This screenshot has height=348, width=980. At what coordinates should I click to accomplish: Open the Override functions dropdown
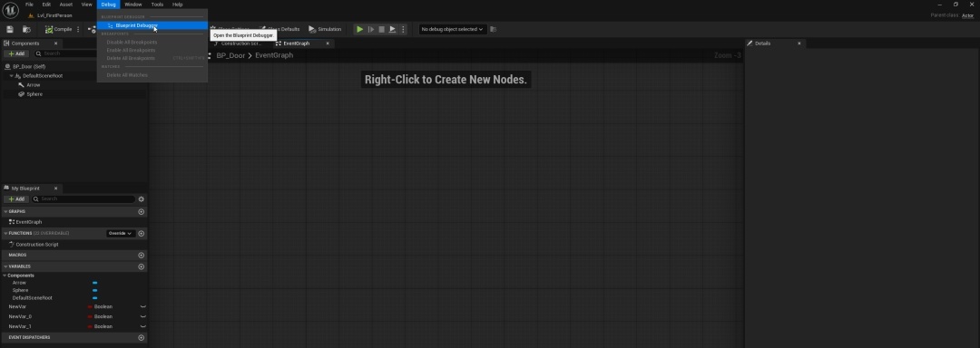click(121, 233)
